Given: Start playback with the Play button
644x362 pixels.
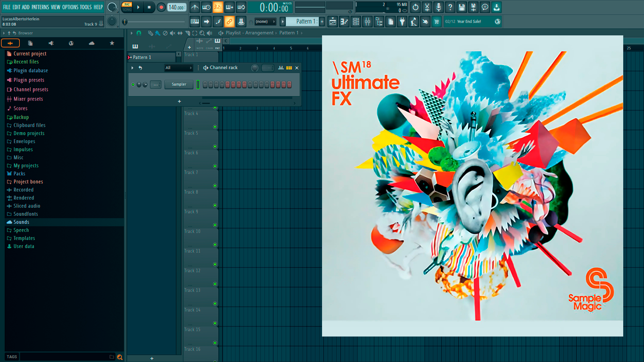Looking at the screenshot, I should pos(138,7).
